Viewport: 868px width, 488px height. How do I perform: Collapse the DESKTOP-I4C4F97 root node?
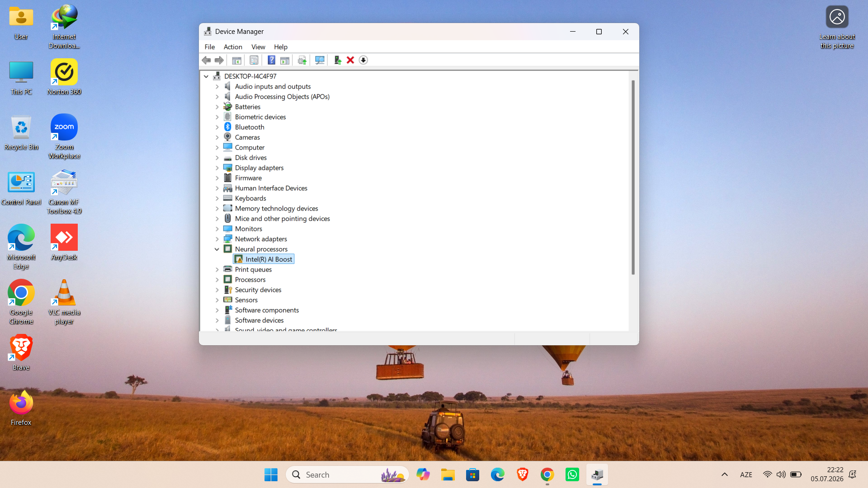coord(206,76)
